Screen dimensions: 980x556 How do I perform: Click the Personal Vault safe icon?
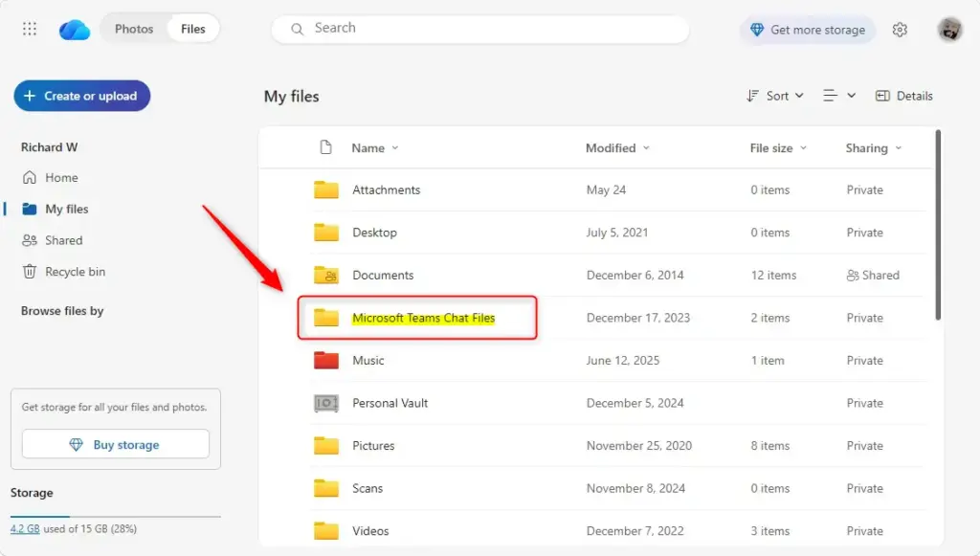[x=326, y=403]
